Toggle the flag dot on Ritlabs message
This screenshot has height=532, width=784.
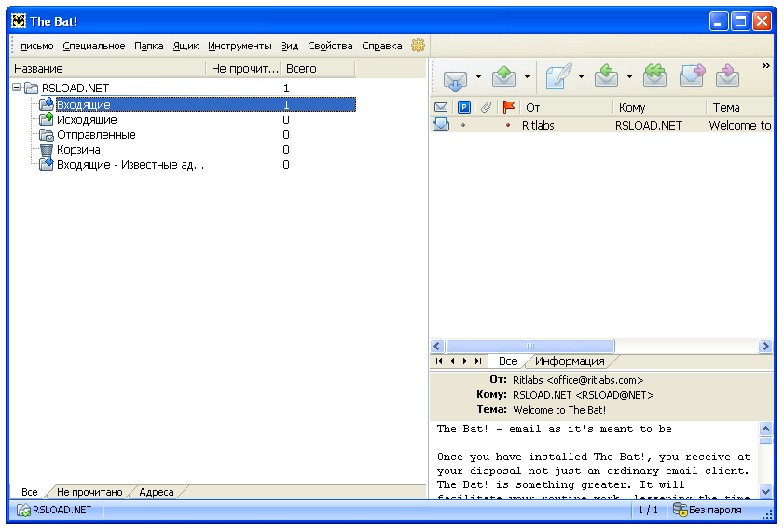pos(508,125)
